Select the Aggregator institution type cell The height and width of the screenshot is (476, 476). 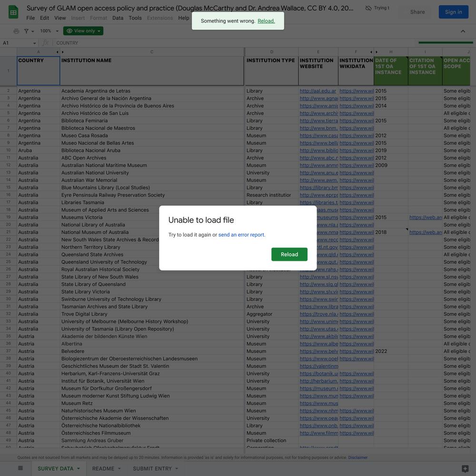pyautogui.click(x=272, y=314)
